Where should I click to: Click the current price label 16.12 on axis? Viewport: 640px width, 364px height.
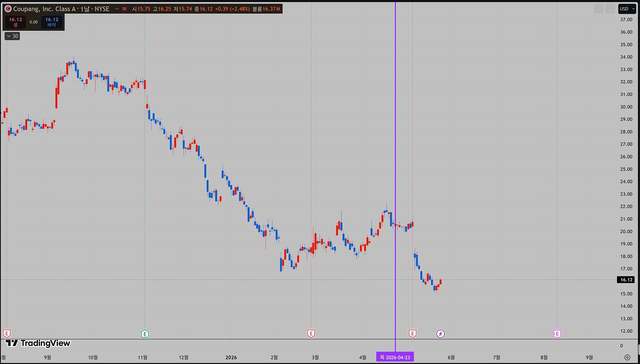click(626, 280)
